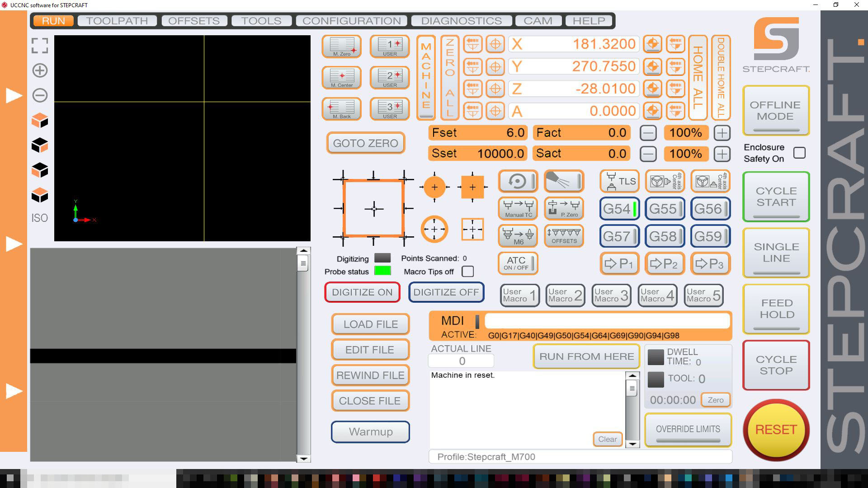Select the zoom in icon on toolpath sidebar

pyautogui.click(x=40, y=70)
